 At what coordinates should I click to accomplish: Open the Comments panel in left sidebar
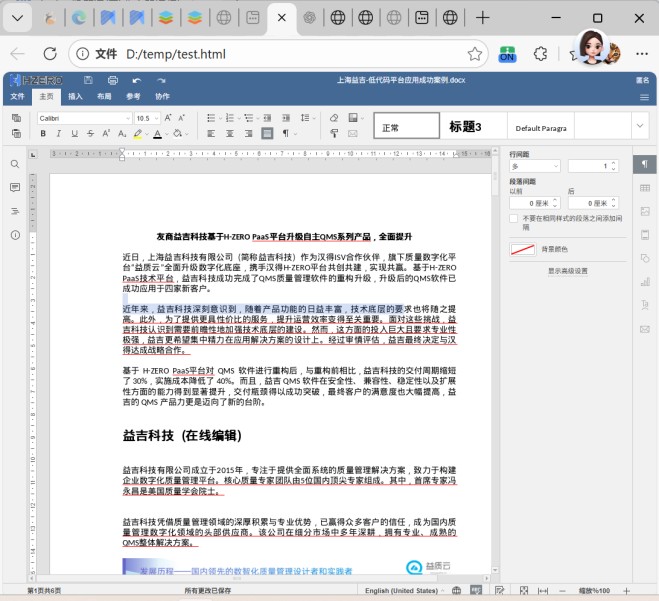(15, 187)
